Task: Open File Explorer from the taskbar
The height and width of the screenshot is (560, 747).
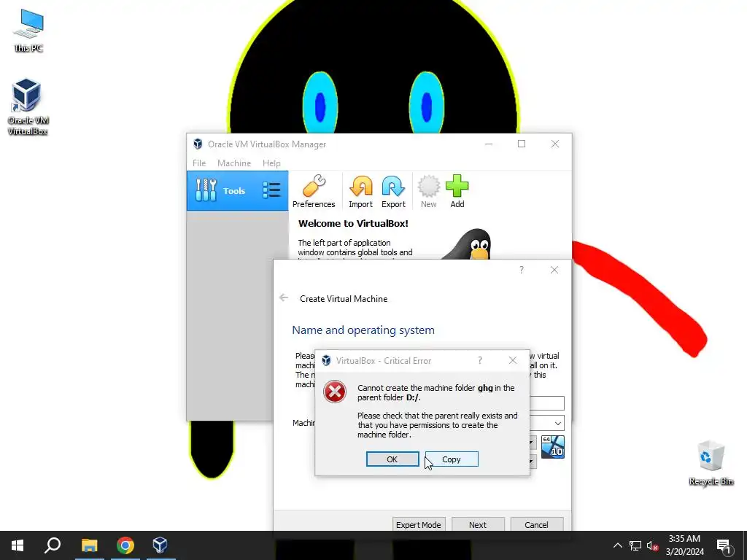Action: pyautogui.click(x=89, y=545)
